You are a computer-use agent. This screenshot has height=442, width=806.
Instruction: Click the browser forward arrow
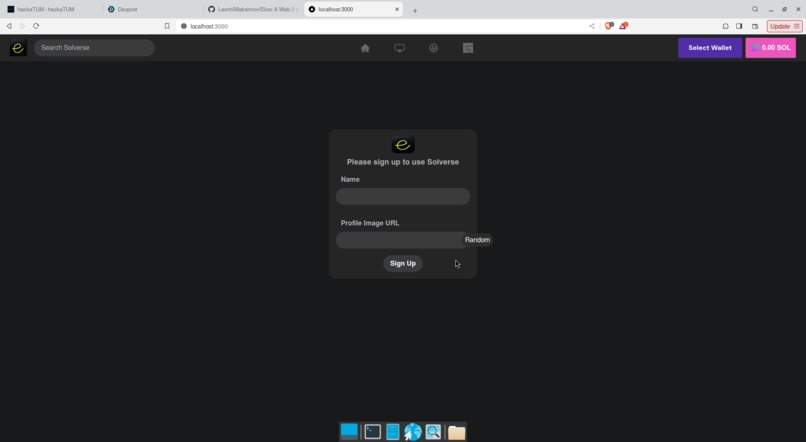[22, 26]
